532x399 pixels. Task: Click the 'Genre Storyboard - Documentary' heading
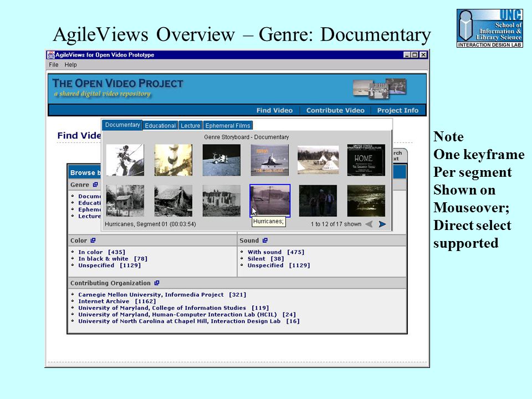pyautogui.click(x=246, y=137)
